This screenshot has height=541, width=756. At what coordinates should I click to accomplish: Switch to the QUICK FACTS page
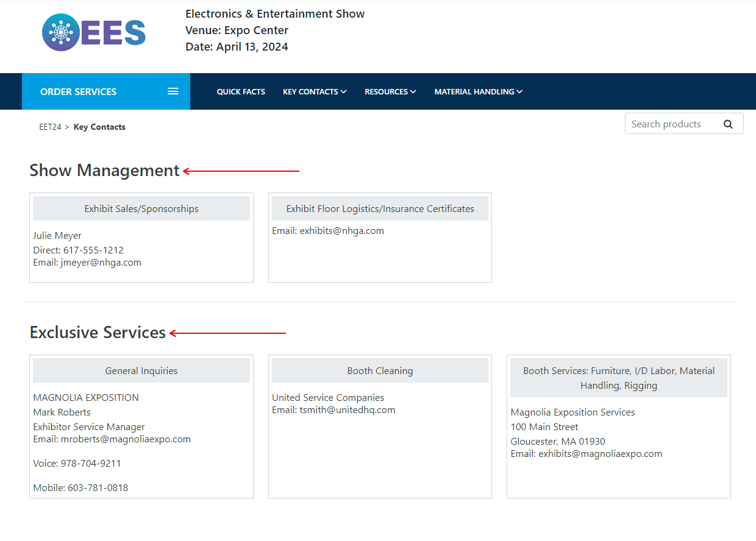(241, 91)
